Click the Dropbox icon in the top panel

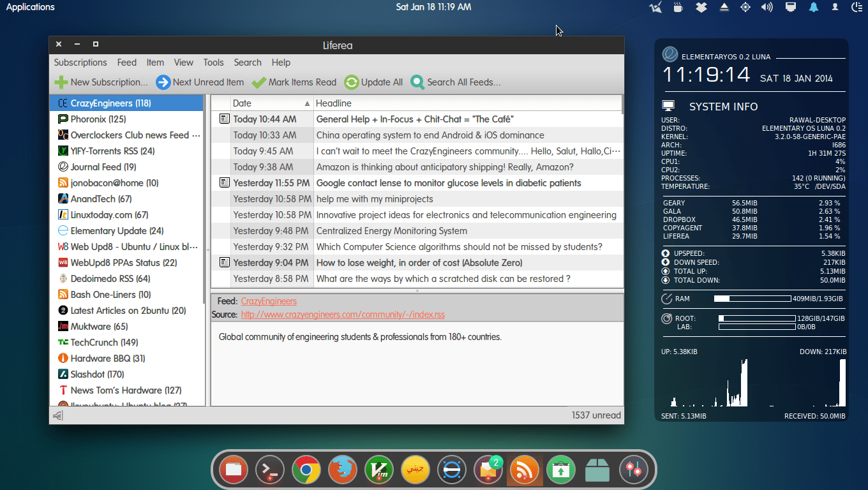point(701,7)
